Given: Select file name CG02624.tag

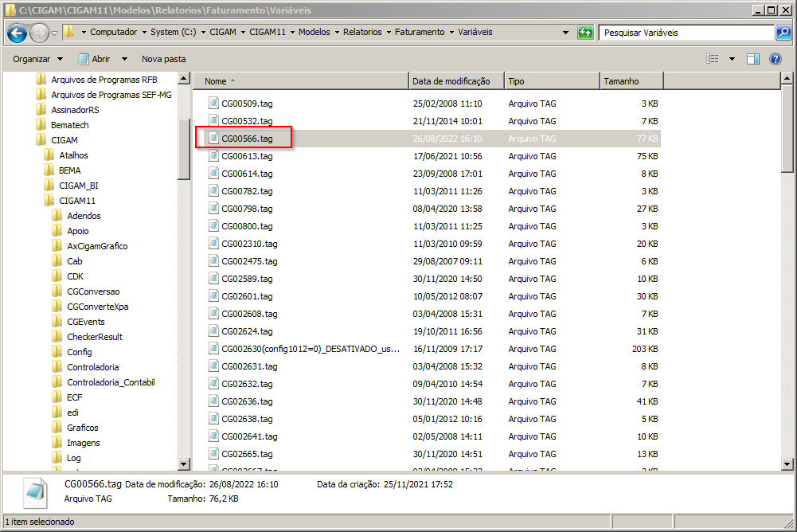Looking at the screenshot, I should [247, 331].
